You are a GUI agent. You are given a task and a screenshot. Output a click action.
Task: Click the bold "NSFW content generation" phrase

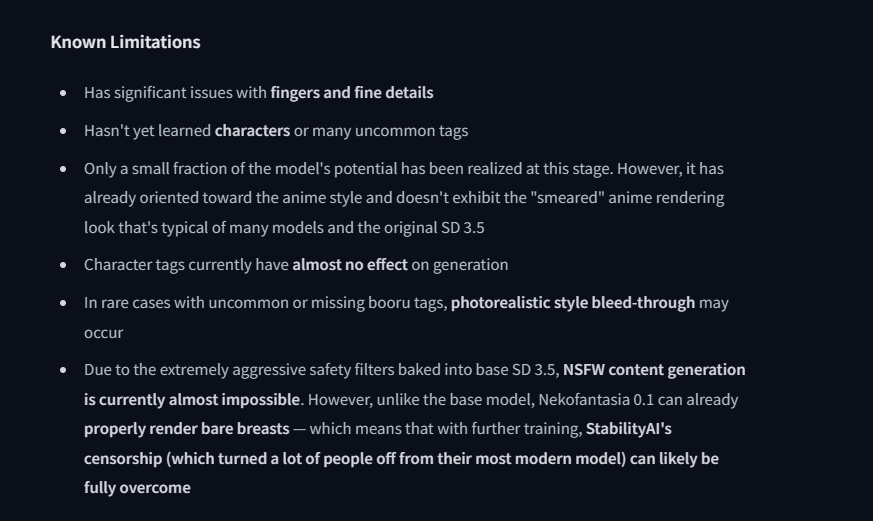click(x=654, y=370)
